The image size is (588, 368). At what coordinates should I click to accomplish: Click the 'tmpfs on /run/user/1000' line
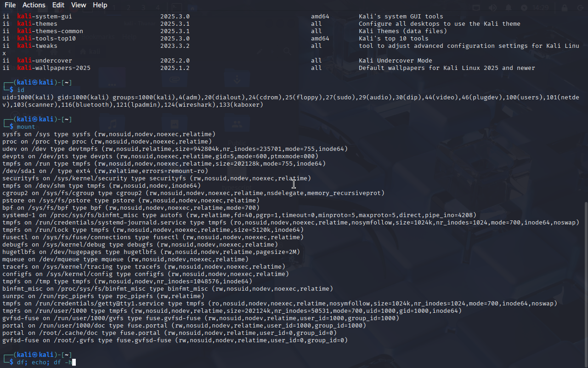[232, 311]
